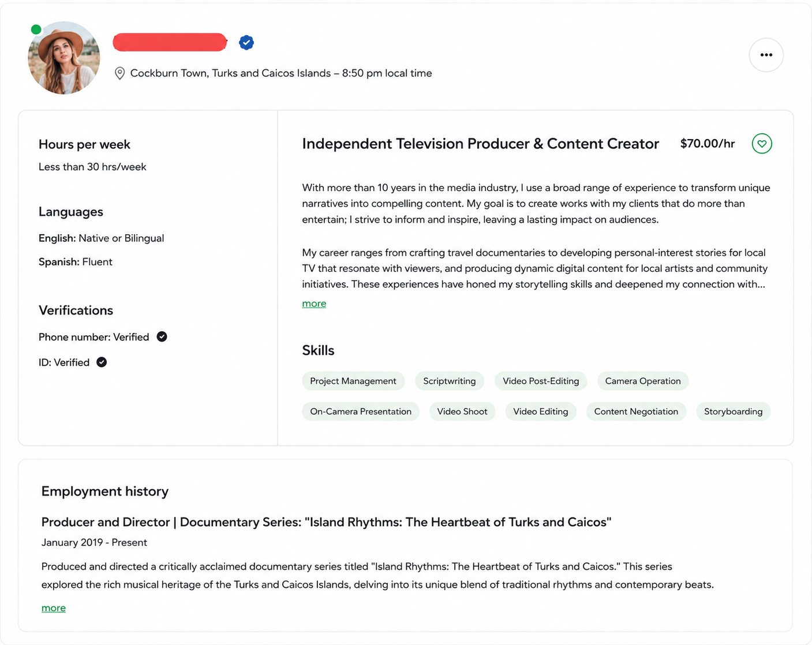
Task: Click the Phone number verified checkmark
Action: [x=162, y=336]
